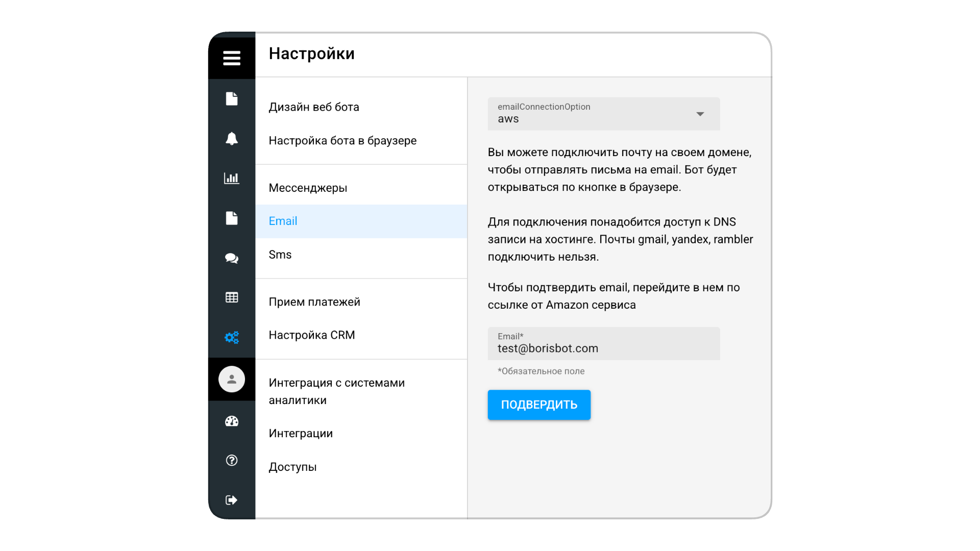Expand the emailConnectionOption dropdown
The image size is (980, 551).
[592, 114]
